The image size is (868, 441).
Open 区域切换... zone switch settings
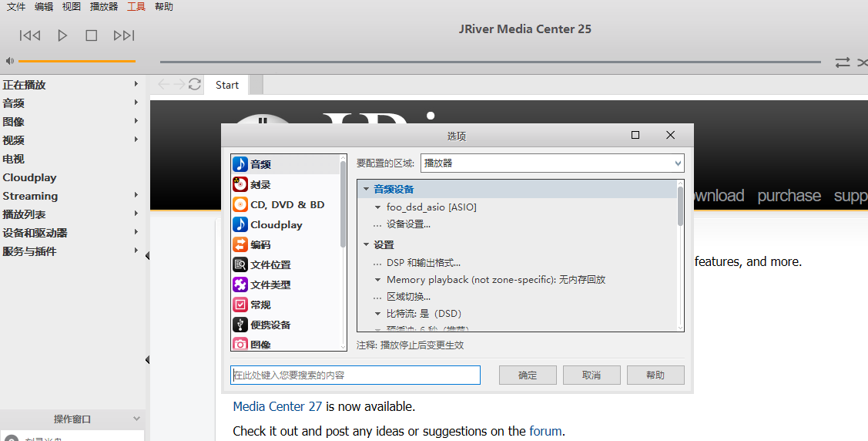(408, 296)
